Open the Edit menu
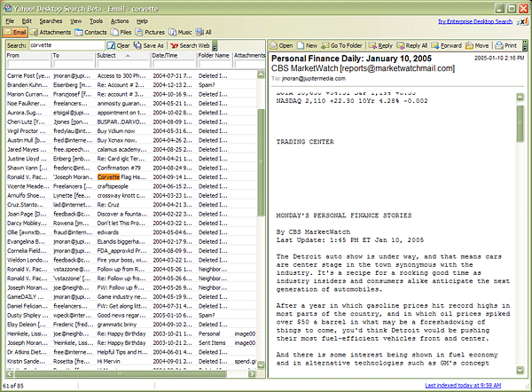The image size is (532, 392). [x=27, y=21]
